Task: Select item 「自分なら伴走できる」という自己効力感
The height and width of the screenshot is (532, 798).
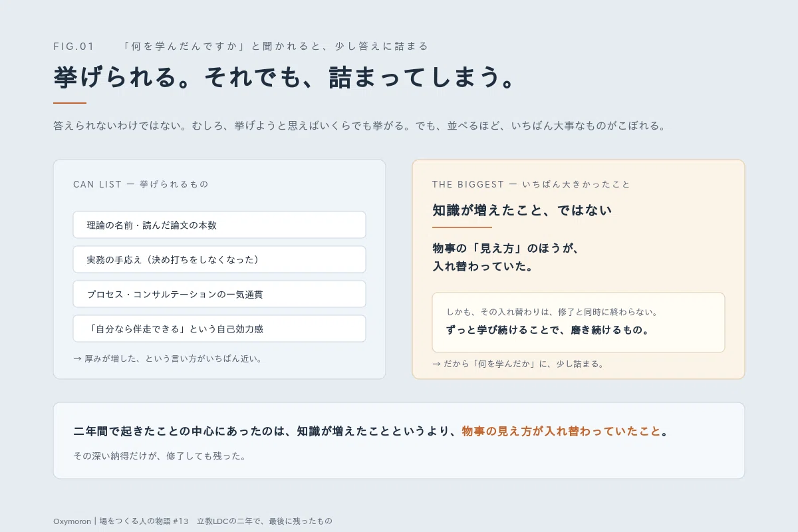Action: tap(219, 329)
